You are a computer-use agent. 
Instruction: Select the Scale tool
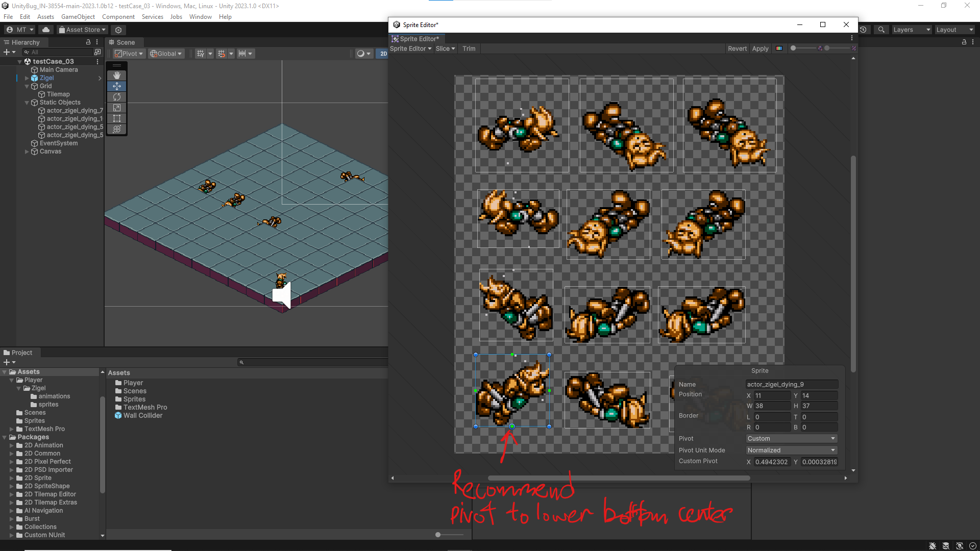pos(117,108)
